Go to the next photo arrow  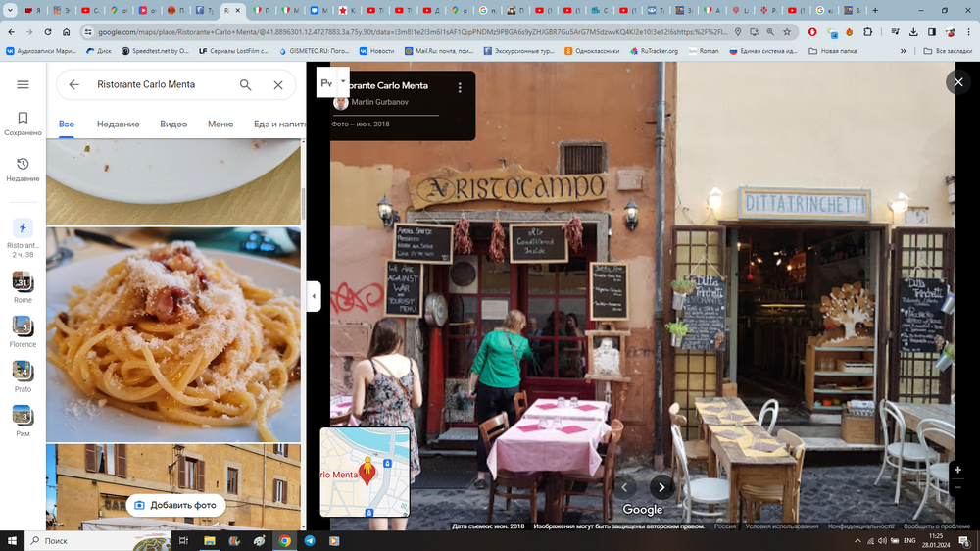click(661, 487)
